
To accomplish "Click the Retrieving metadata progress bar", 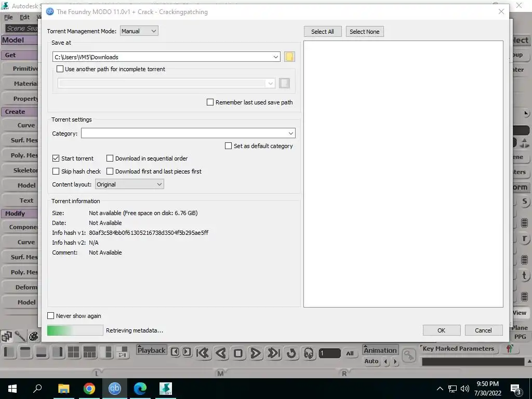I will [75, 330].
